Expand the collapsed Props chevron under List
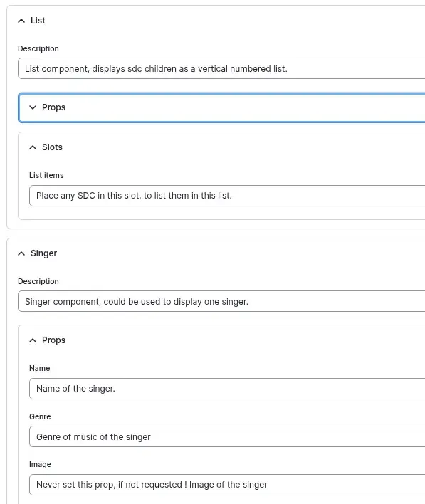The height and width of the screenshot is (504, 425). click(x=33, y=107)
